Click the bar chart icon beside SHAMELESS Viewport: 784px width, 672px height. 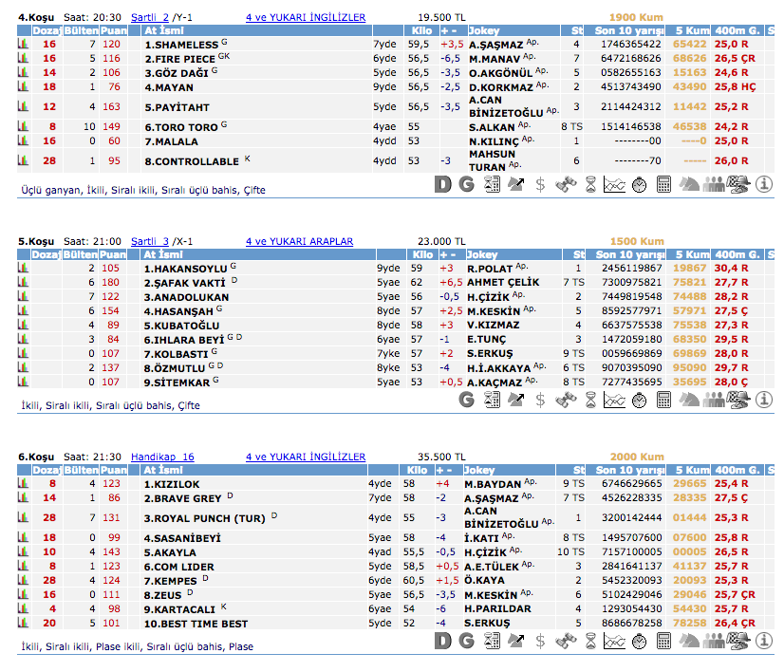(24, 45)
